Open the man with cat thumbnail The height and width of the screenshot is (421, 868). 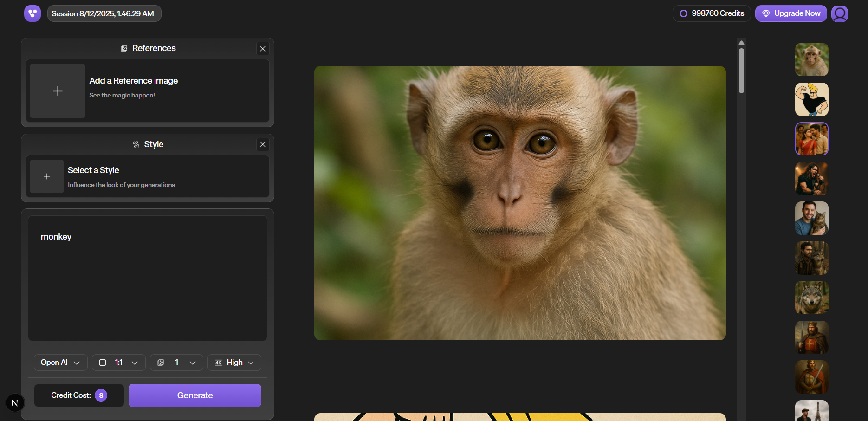pos(811,218)
